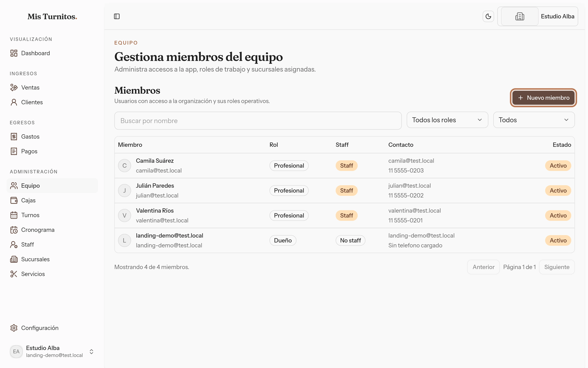Select the Valentina Ríos name

click(155, 211)
